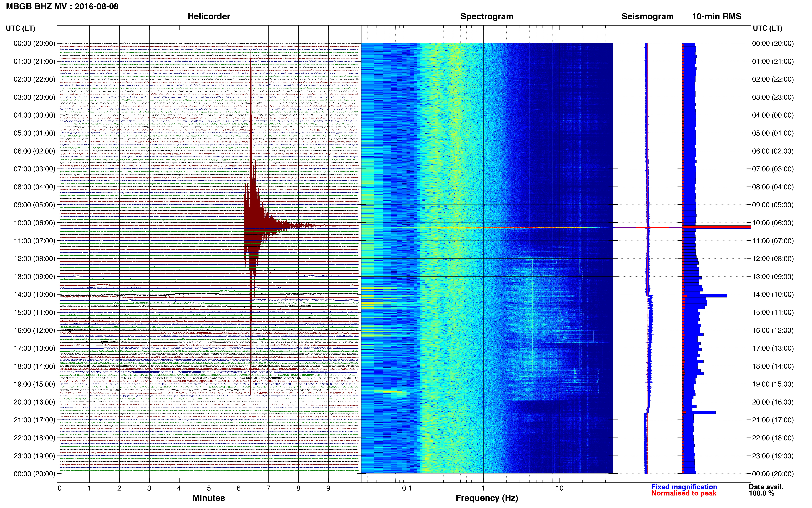
Task: Click the 03:00 (23:00) label beside the Helicorder
Action: (34, 97)
